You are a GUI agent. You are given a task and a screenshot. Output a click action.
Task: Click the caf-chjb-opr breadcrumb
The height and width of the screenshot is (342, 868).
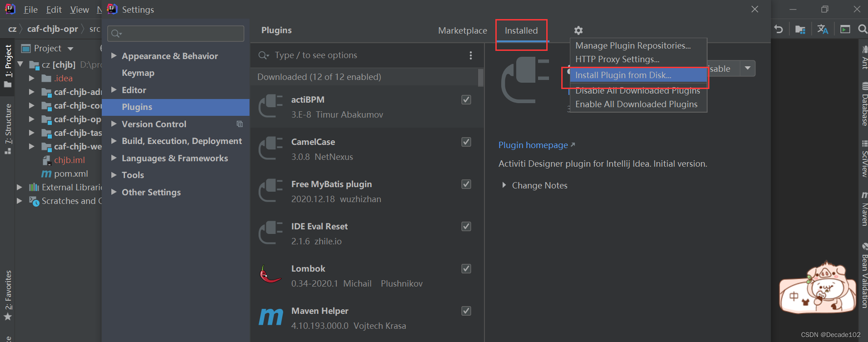click(53, 29)
